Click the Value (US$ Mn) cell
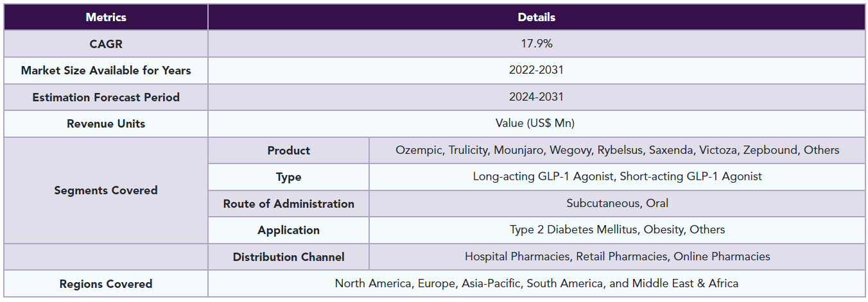The image size is (868, 302). 537,124
